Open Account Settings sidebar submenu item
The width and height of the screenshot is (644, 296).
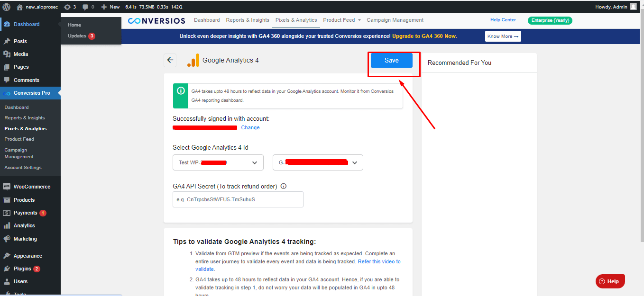[x=23, y=168]
